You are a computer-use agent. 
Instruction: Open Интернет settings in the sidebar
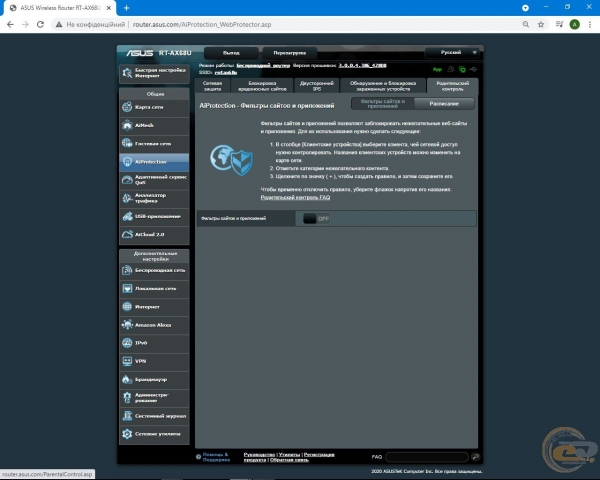coord(154,307)
